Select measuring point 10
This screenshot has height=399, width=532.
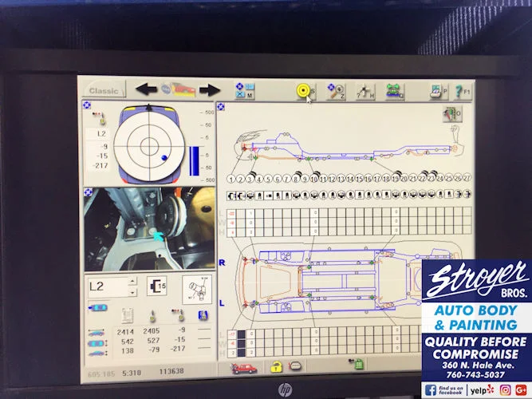click(314, 179)
